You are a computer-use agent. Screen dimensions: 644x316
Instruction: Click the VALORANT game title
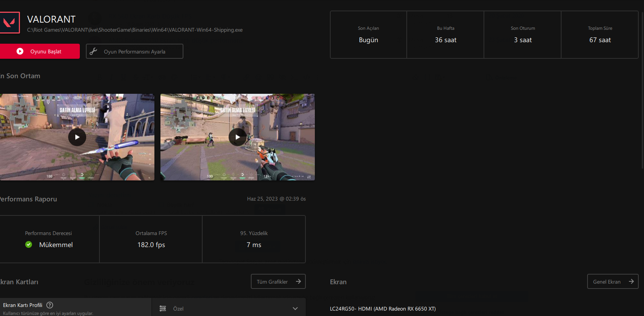pyautogui.click(x=51, y=19)
